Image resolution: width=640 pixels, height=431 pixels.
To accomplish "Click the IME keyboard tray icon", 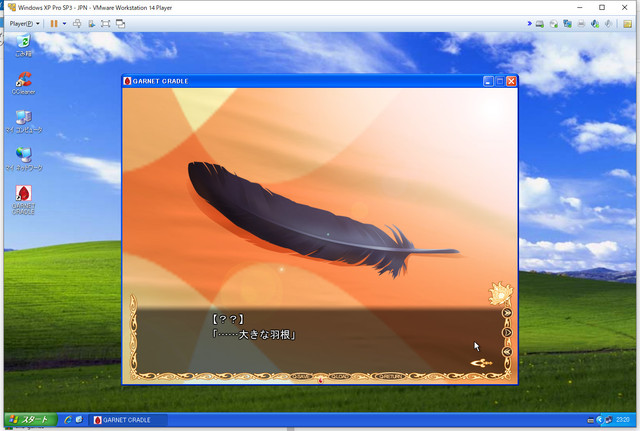I will tap(590, 420).
